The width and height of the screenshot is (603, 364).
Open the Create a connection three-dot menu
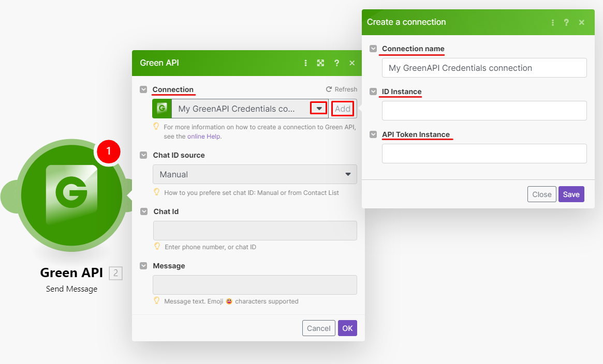pos(552,22)
